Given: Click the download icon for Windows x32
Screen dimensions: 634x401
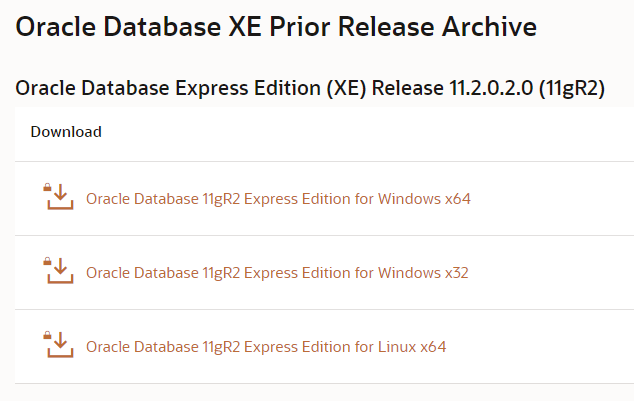Looking at the screenshot, I should pyautogui.click(x=59, y=270).
